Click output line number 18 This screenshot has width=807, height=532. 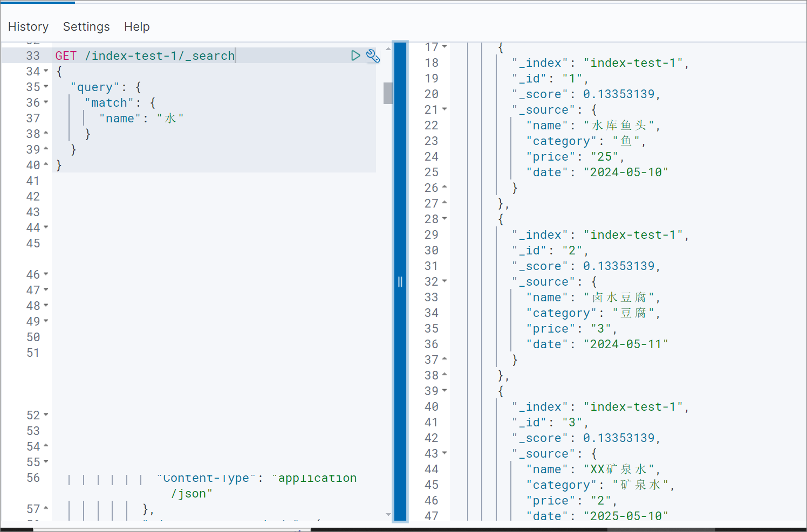click(432, 63)
